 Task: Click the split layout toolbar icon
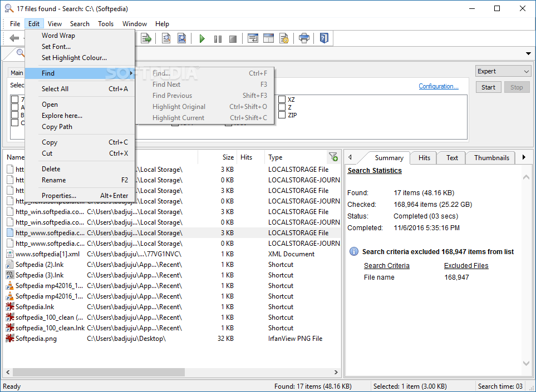pyautogui.click(x=269, y=38)
